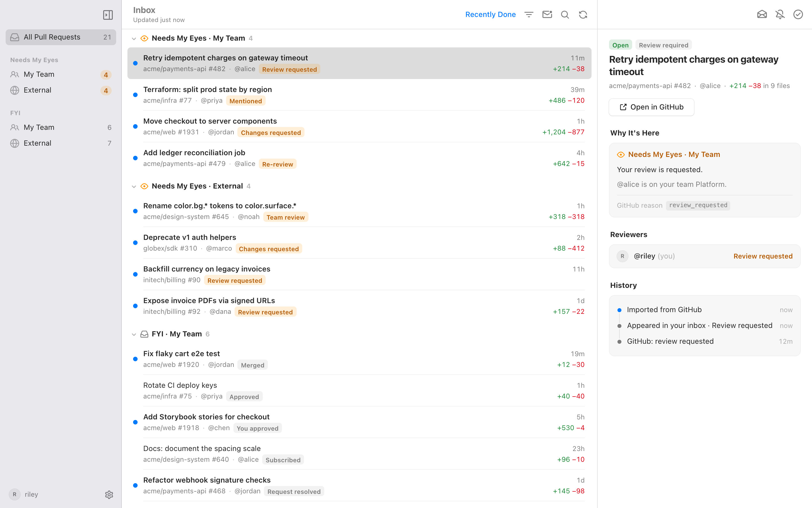812x508 pixels.
Task: Select Docs: document the spacing scale row
Action: coord(359,454)
